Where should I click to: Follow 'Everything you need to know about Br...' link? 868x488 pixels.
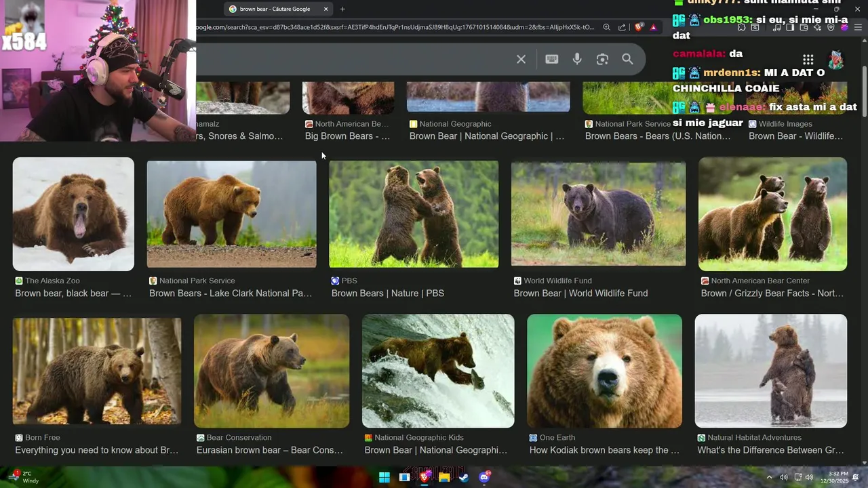[97, 450]
